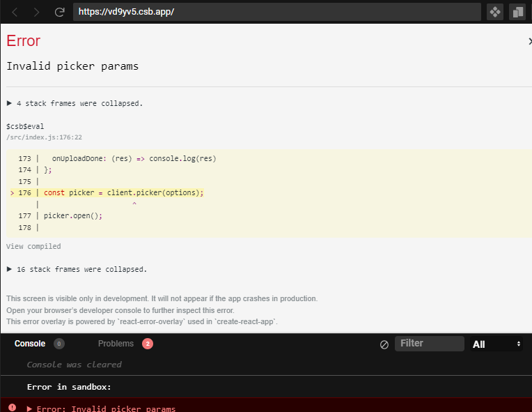Screen dimensions: 532x412
Task: Click the Console count badge showing 0
Action: [x=59, y=344]
